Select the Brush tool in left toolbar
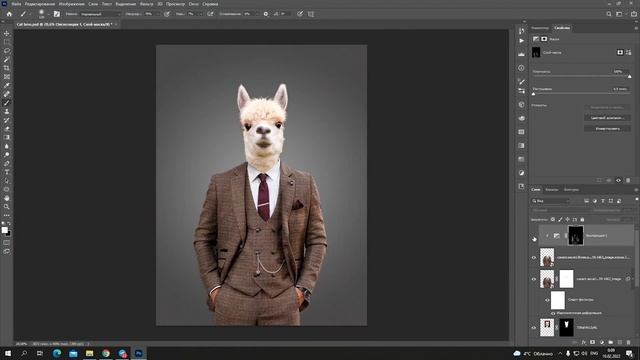Viewport: 640px width, 360px height. click(7, 103)
